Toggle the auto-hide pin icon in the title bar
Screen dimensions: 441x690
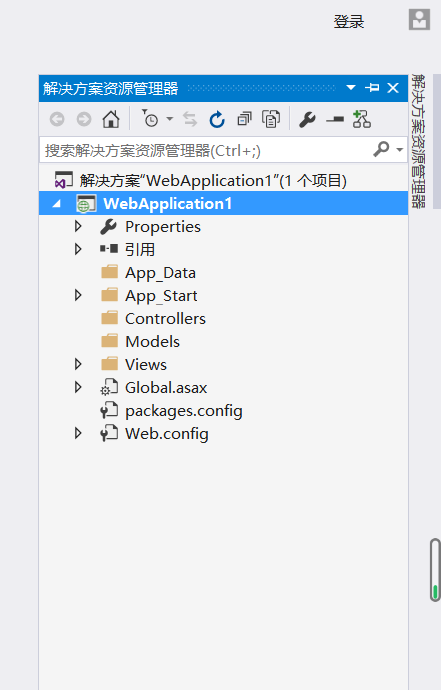pyautogui.click(x=372, y=88)
